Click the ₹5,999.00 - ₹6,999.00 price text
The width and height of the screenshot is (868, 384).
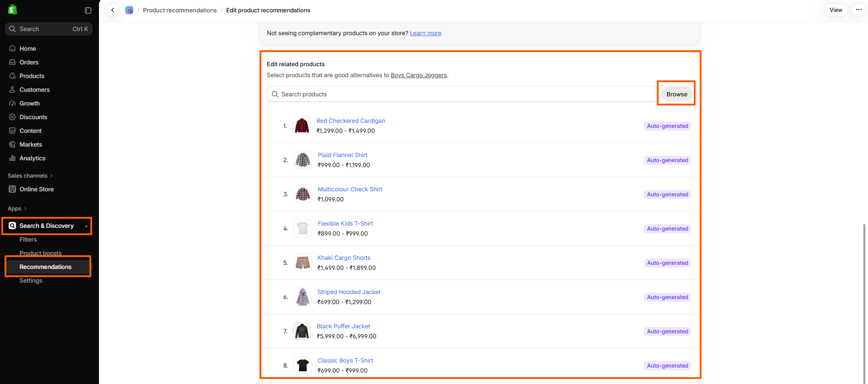pos(347,336)
